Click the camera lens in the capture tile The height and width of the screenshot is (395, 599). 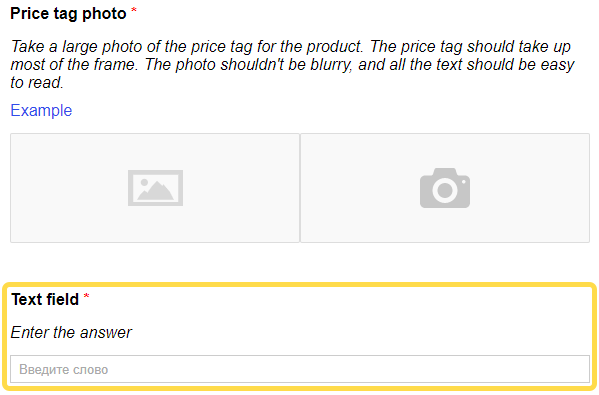445,190
